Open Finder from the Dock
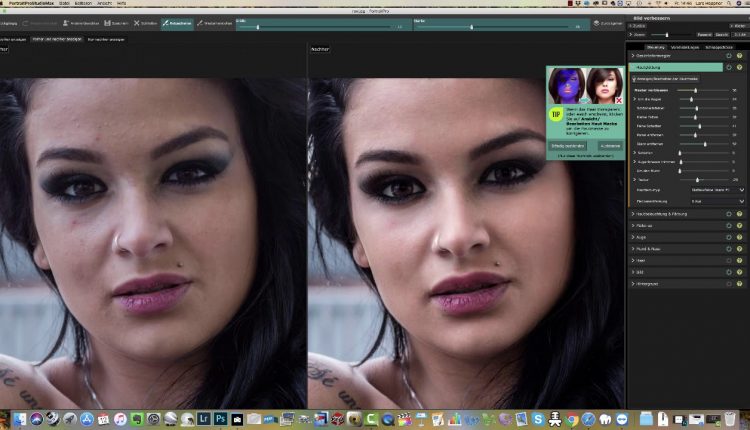Image resolution: width=750 pixels, height=430 pixels. tap(20, 419)
